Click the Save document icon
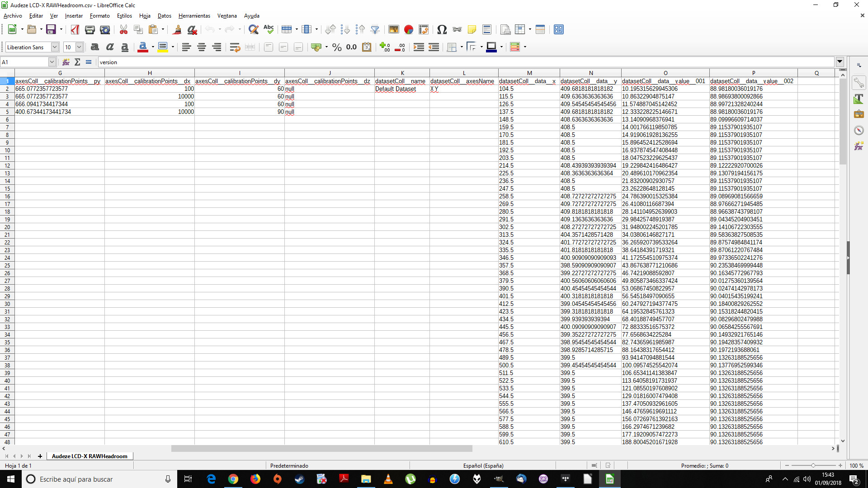This screenshot has width=868, height=488. click(51, 30)
